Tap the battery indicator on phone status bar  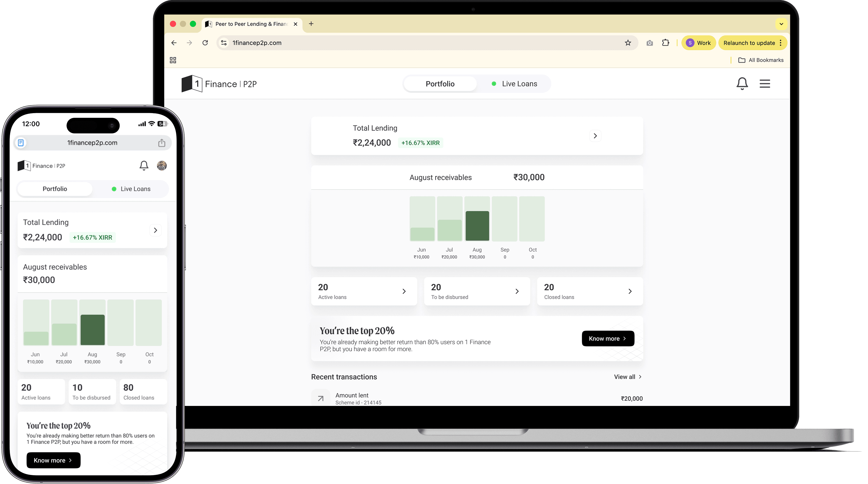[x=162, y=124]
